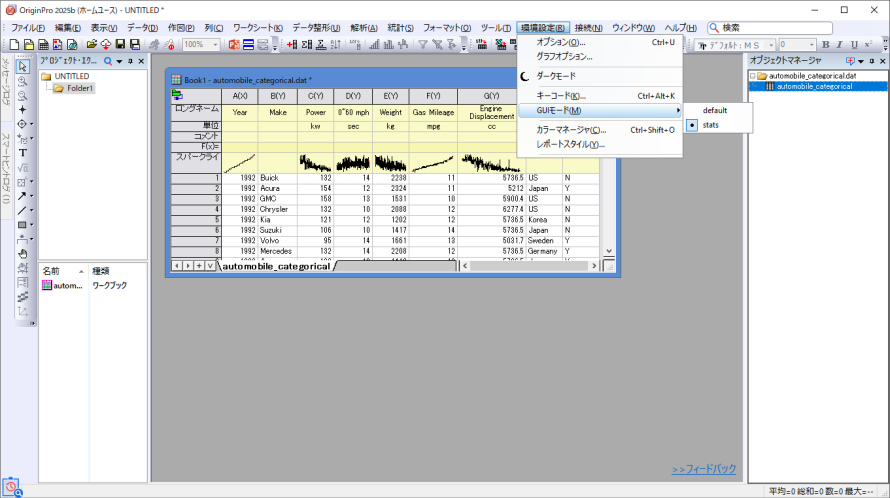Collapse the automobile_categorical.dat tree node
The image size is (890, 498).
[x=753, y=76]
